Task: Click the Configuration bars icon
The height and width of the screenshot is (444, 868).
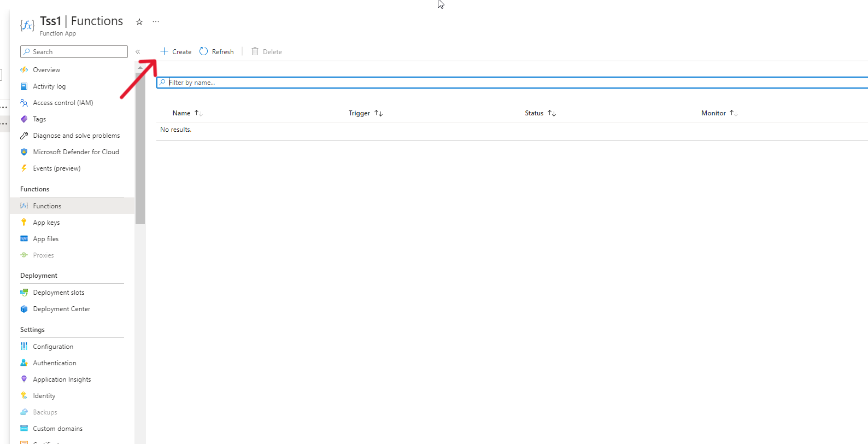Action: point(24,347)
